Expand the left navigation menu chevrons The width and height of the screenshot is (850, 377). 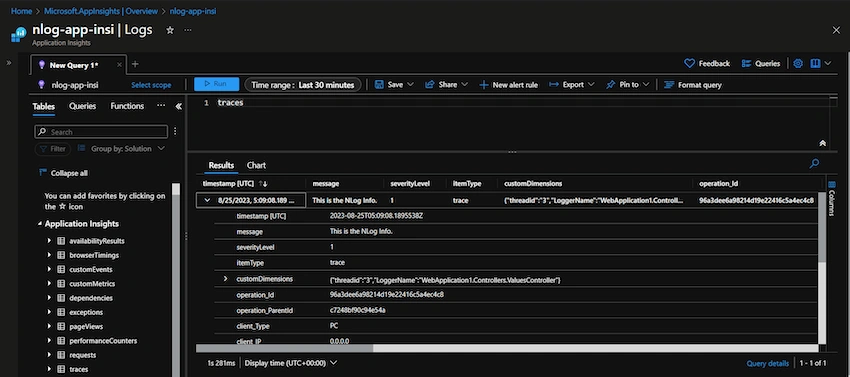pos(9,63)
